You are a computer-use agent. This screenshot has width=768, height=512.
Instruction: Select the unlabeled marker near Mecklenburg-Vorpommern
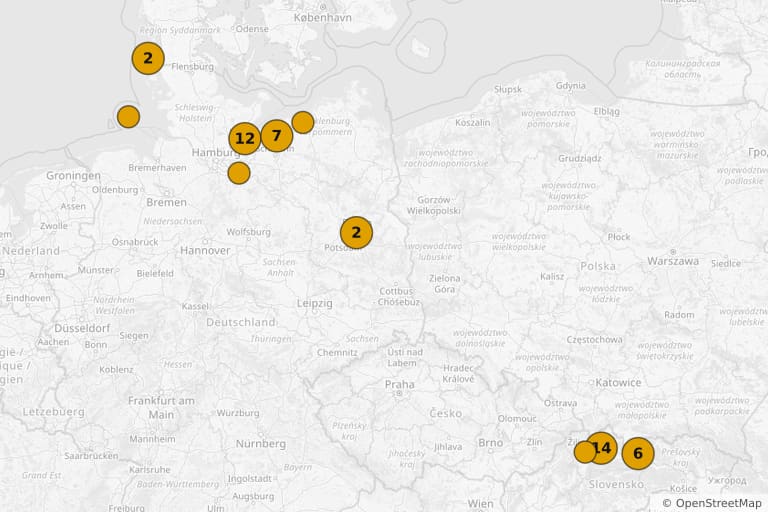(303, 122)
